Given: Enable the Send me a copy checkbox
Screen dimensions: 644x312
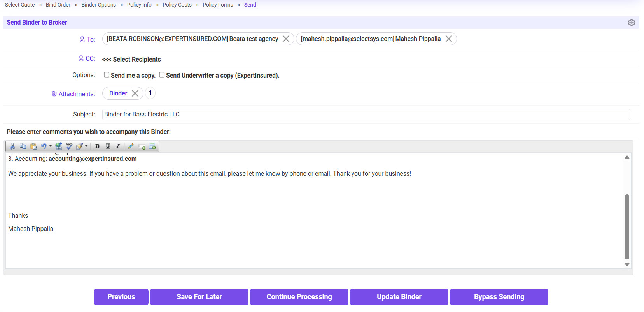Looking at the screenshot, I should 107,75.
